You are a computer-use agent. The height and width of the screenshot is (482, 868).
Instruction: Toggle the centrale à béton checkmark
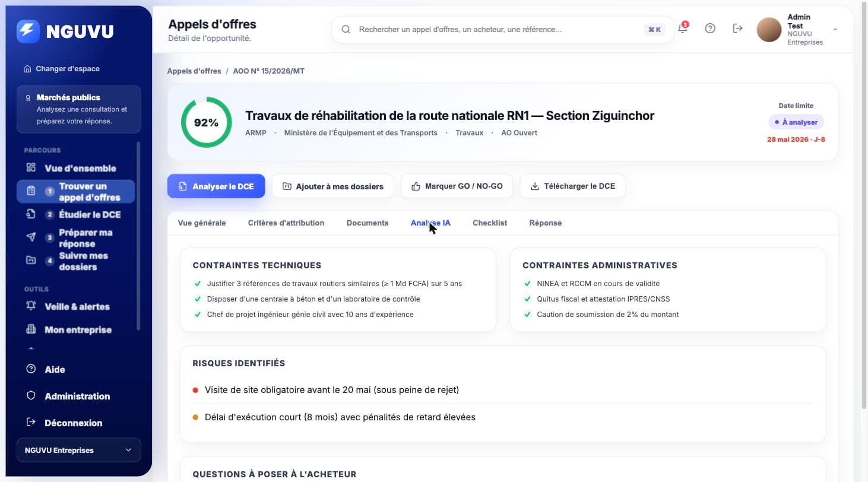pyautogui.click(x=198, y=299)
